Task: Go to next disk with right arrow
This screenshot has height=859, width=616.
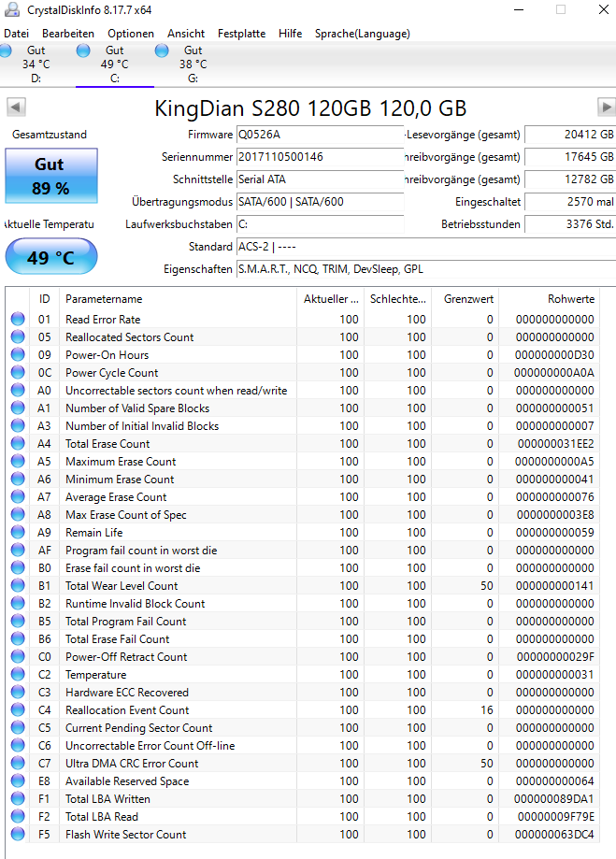Action: (606, 107)
